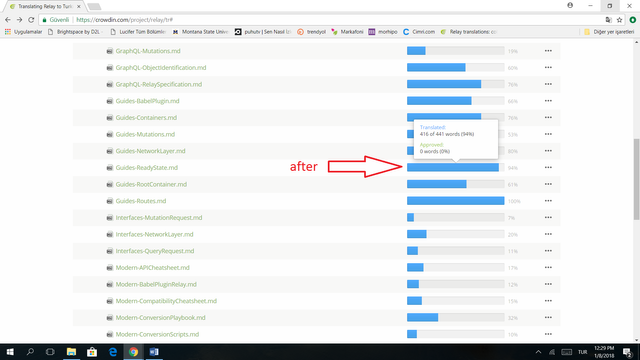The height and width of the screenshot is (360, 640).
Task: Select Modern-APICheatsheet.md row name
Action: pyautogui.click(x=152, y=268)
